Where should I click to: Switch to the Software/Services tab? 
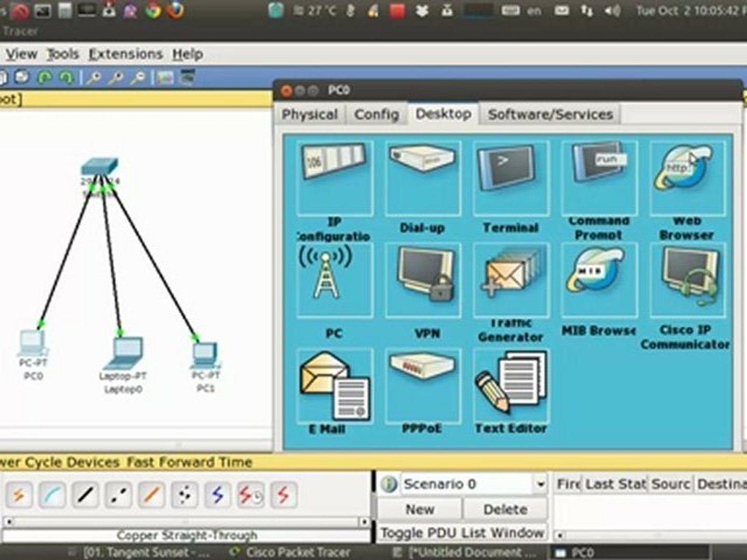coord(550,114)
